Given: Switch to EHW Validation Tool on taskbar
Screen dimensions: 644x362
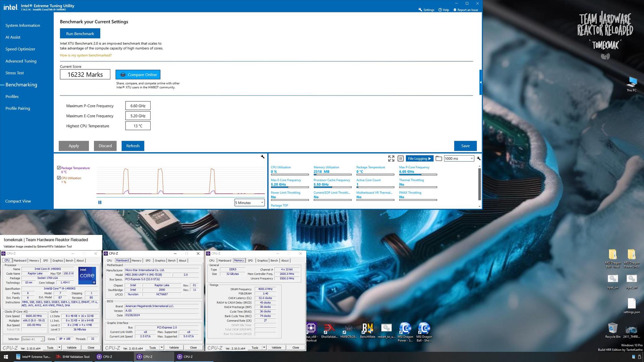Looking at the screenshot, I should [73, 357].
